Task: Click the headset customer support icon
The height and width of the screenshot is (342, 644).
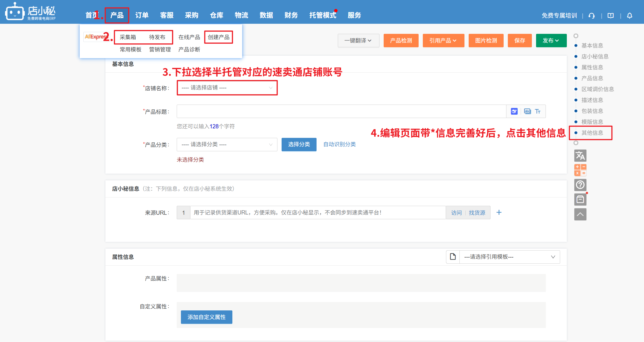Action: tap(591, 16)
